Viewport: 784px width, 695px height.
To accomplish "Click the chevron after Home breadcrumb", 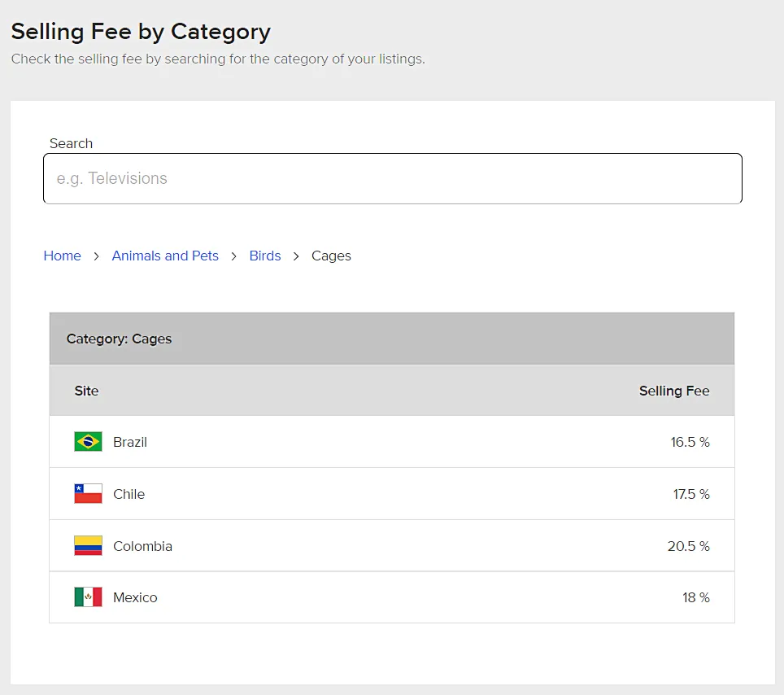I will tap(96, 256).
